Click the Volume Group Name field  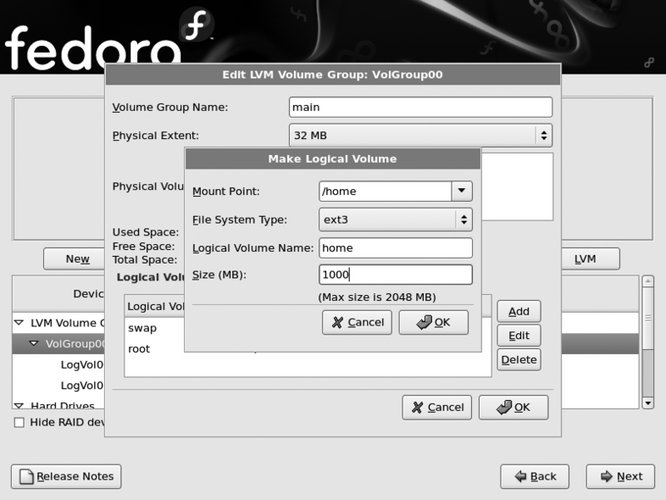click(x=420, y=107)
